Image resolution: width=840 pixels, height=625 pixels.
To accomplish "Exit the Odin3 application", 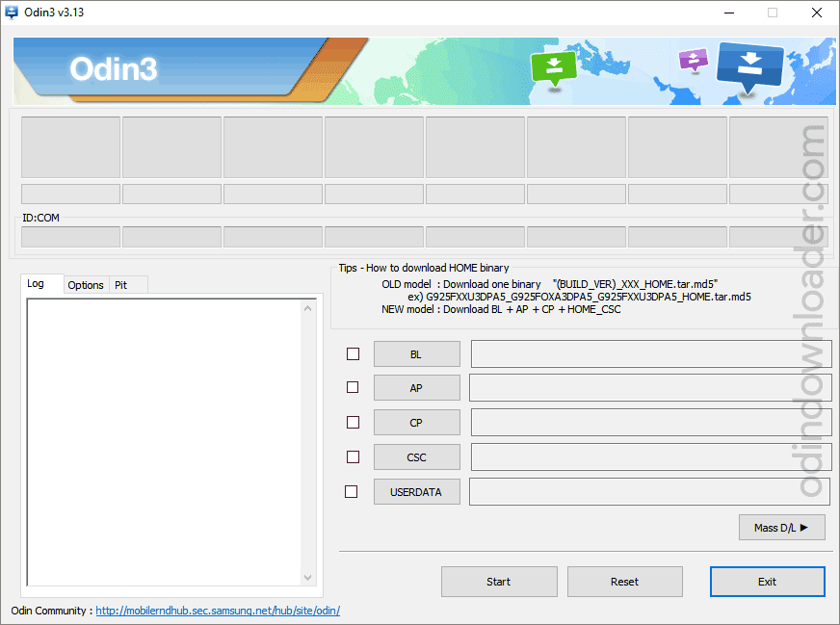I will pyautogui.click(x=767, y=582).
